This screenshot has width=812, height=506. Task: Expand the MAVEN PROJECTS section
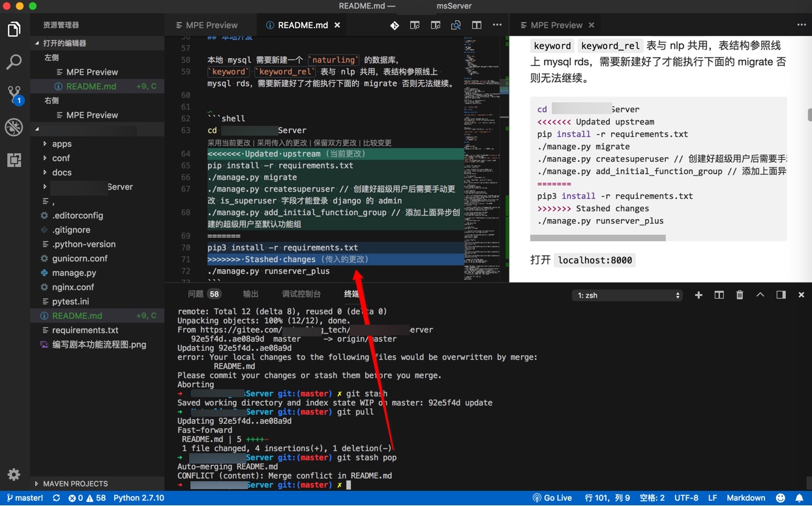pyautogui.click(x=97, y=484)
